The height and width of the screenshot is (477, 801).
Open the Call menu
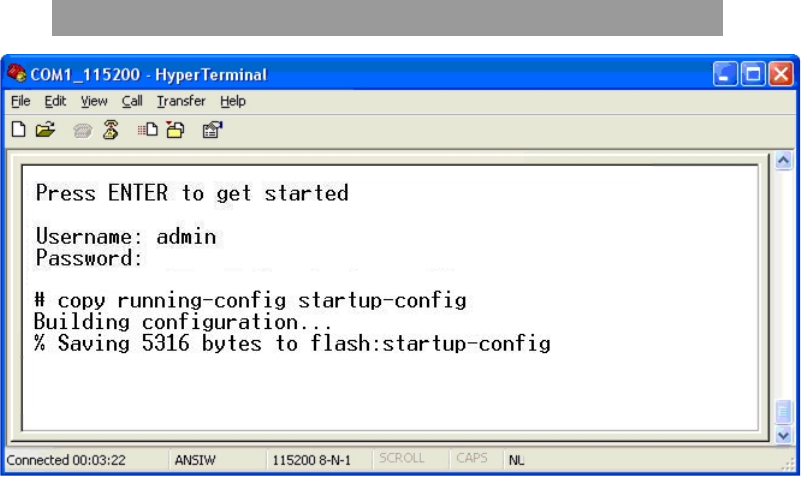pos(132,101)
